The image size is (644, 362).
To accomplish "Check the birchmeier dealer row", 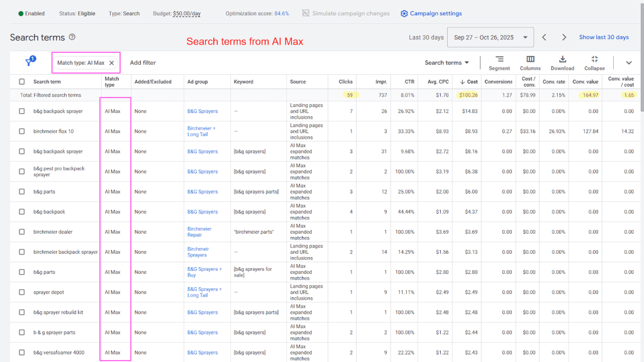I will [22, 232].
